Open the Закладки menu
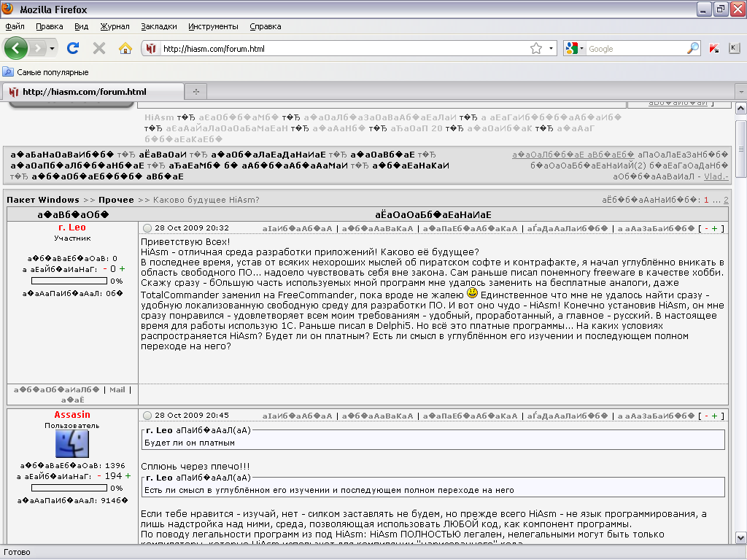 tap(159, 26)
